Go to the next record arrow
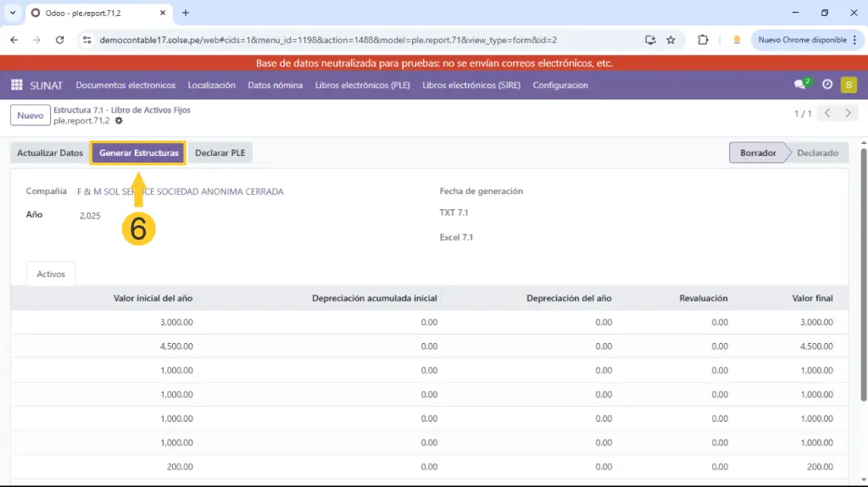868x487 pixels. 847,113
